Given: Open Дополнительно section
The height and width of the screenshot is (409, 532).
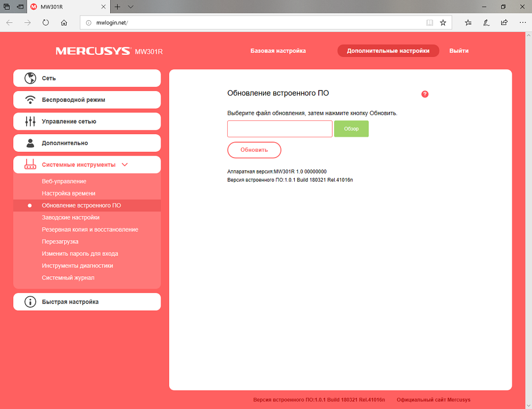Looking at the screenshot, I should 87,143.
